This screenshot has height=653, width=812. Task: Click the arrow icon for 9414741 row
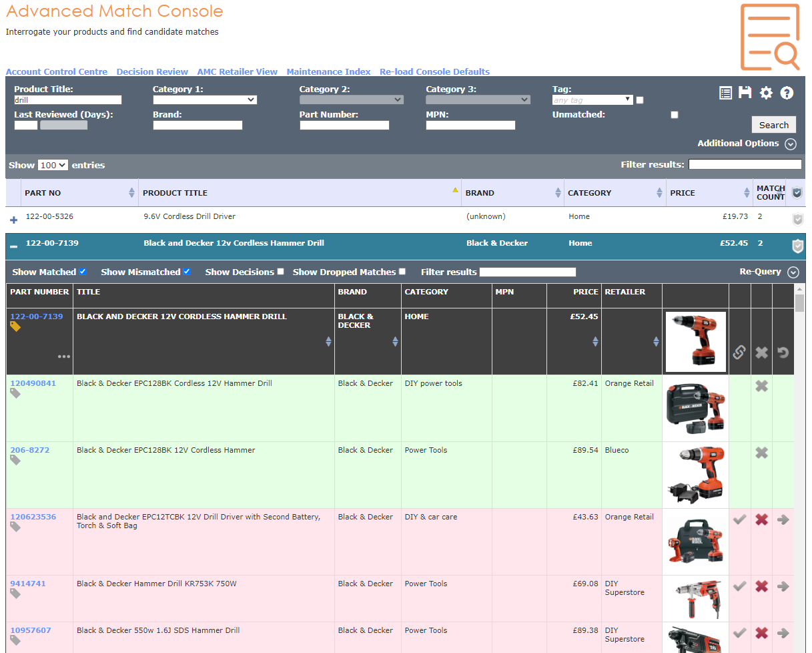pos(783,586)
